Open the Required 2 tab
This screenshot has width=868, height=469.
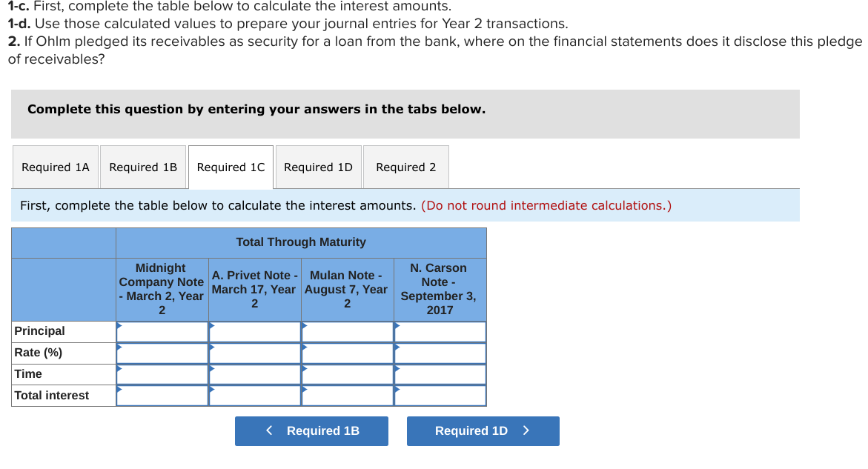(405, 167)
